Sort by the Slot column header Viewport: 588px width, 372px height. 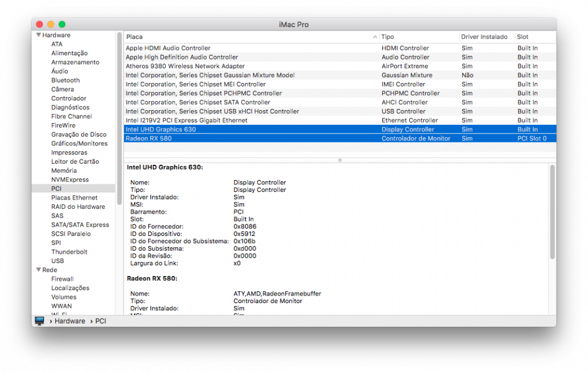[x=522, y=36]
